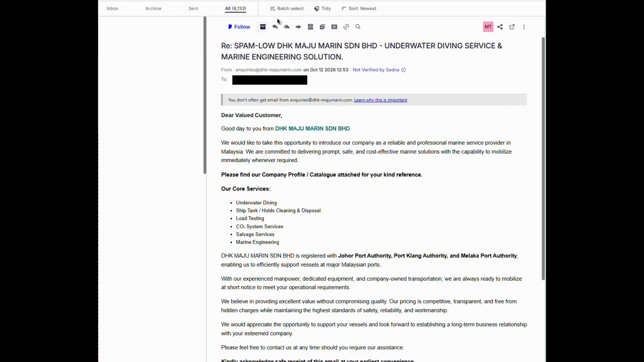Click the ID badge icon

[334, 27]
